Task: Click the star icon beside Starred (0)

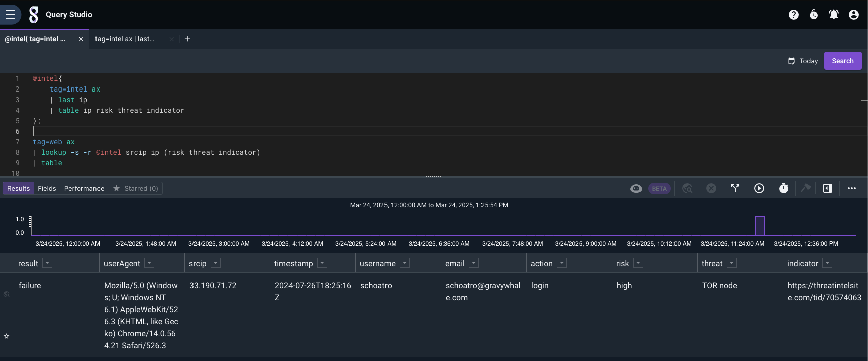Action: point(116,188)
